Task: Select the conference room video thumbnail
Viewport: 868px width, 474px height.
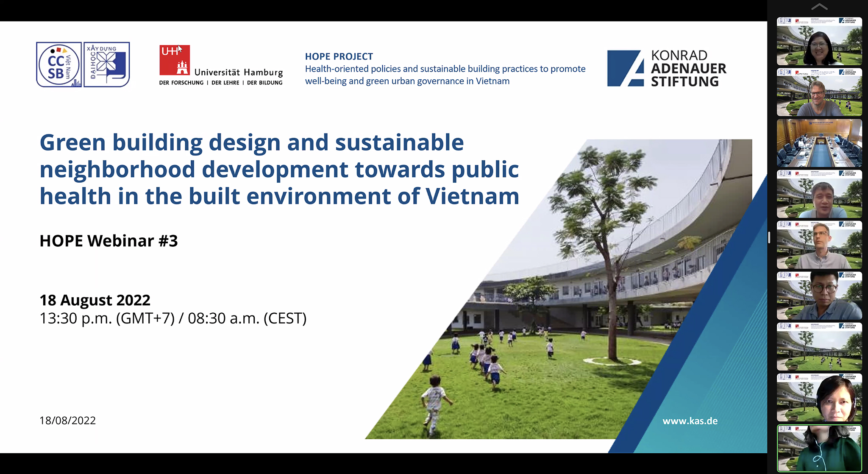Action: (x=819, y=143)
